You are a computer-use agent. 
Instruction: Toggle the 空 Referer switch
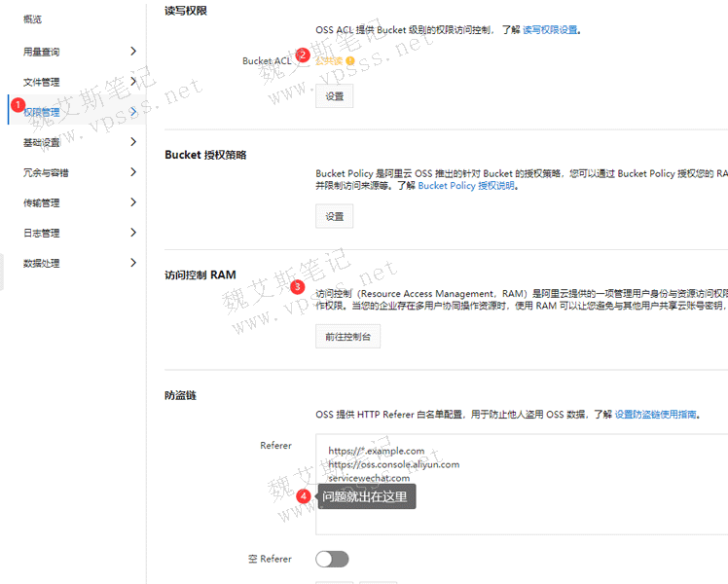pos(332,559)
